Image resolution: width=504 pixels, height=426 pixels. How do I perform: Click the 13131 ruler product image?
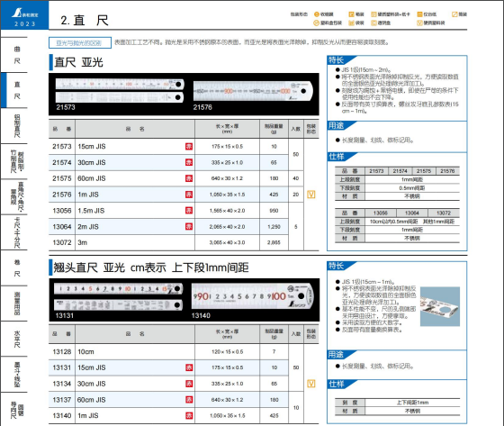[118, 296]
